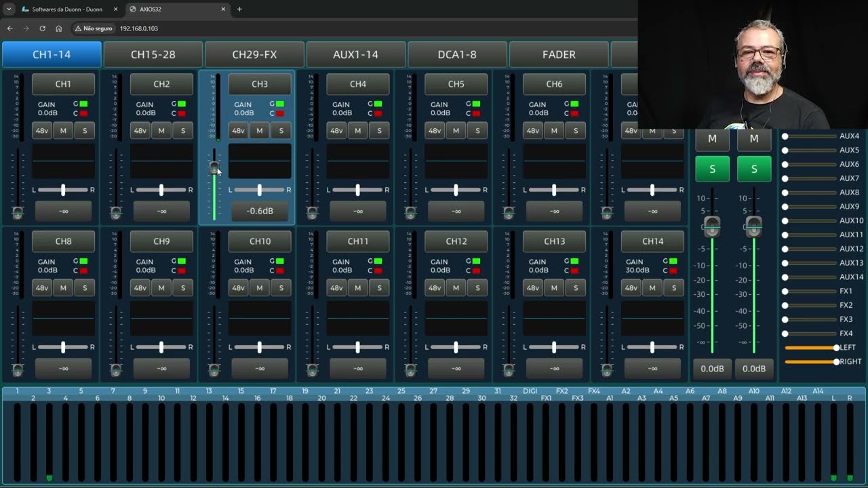Toggle green solo on left master

(x=712, y=169)
